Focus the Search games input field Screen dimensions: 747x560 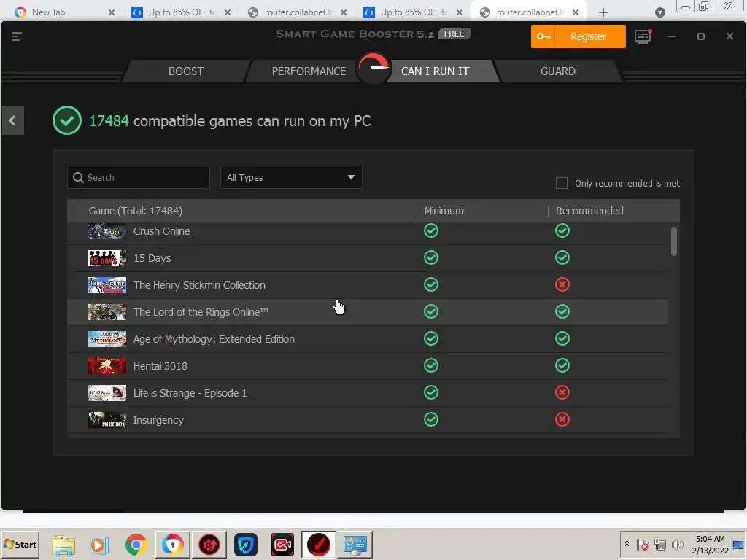pos(139,178)
